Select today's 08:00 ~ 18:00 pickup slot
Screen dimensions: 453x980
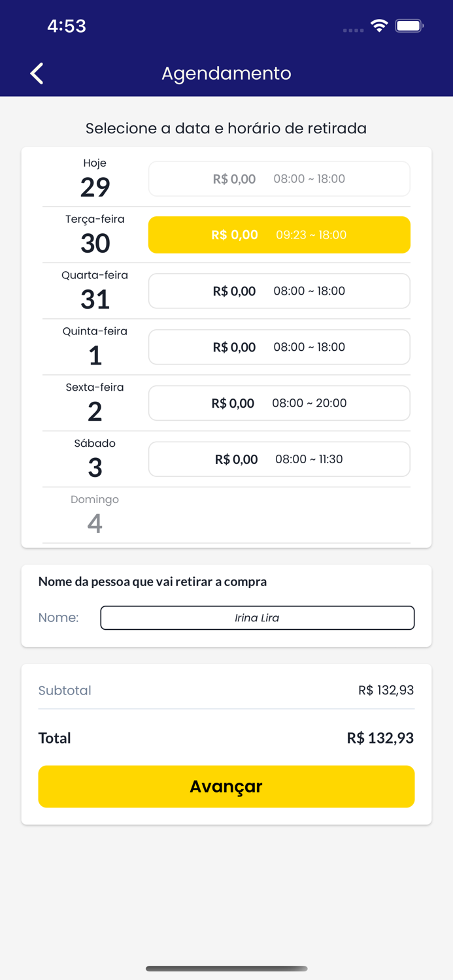[279, 179]
